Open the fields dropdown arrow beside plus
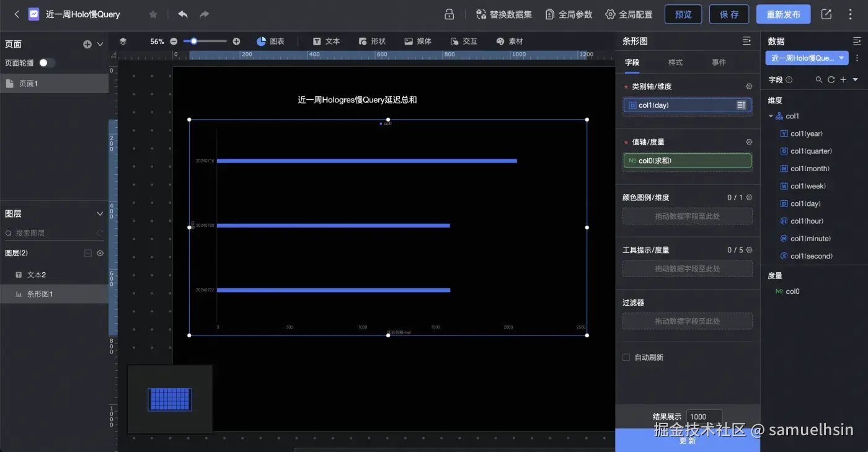 coord(856,80)
